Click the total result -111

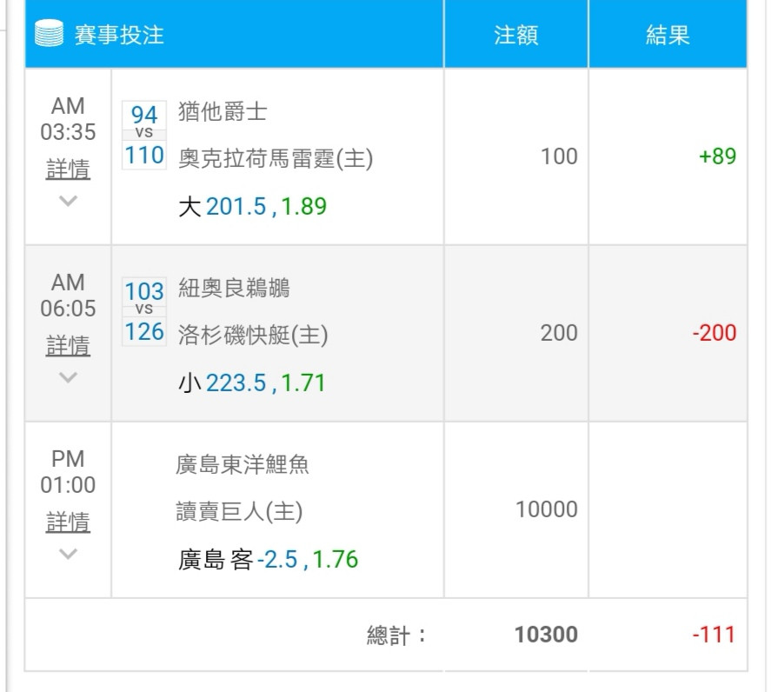714,635
